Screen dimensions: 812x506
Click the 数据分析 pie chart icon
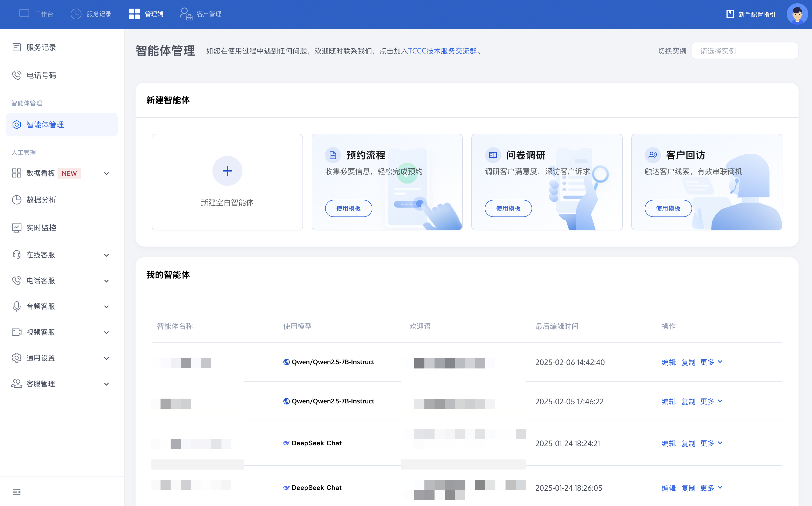16,200
